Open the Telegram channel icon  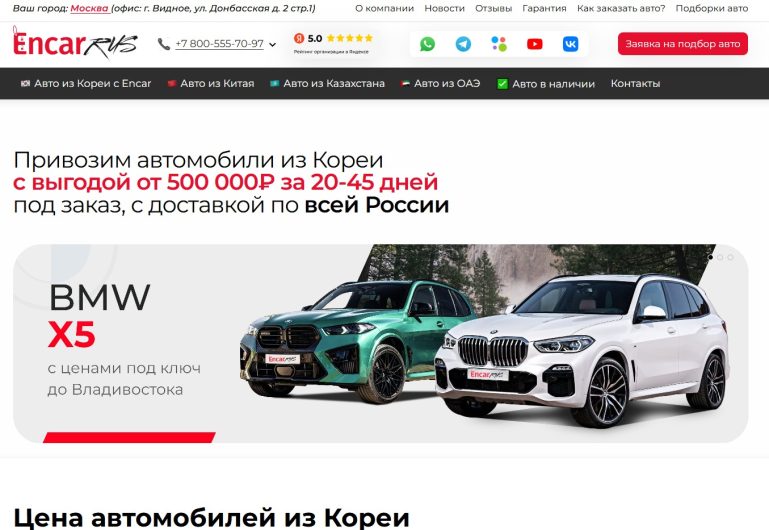coord(463,44)
